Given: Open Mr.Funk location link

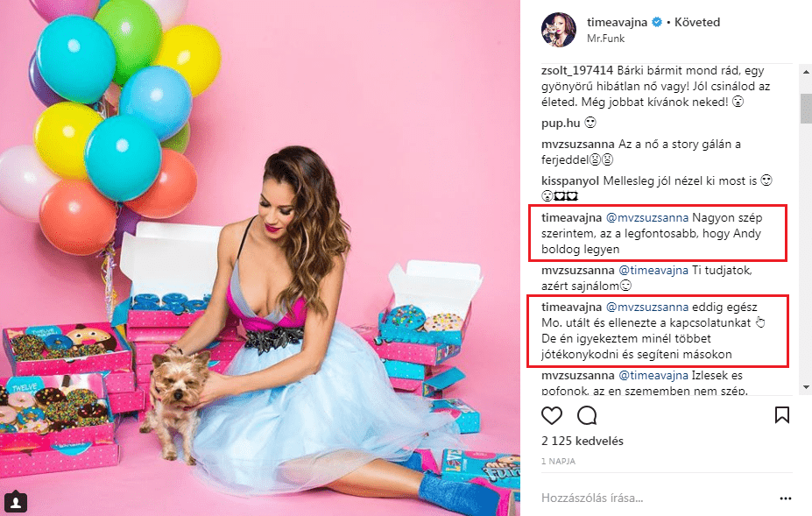Looking at the screenshot, I should tap(605, 39).
